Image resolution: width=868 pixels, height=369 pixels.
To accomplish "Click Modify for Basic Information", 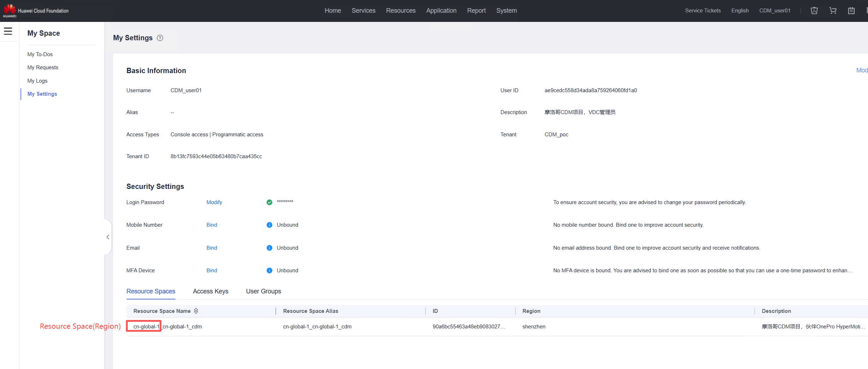I will point(862,70).
